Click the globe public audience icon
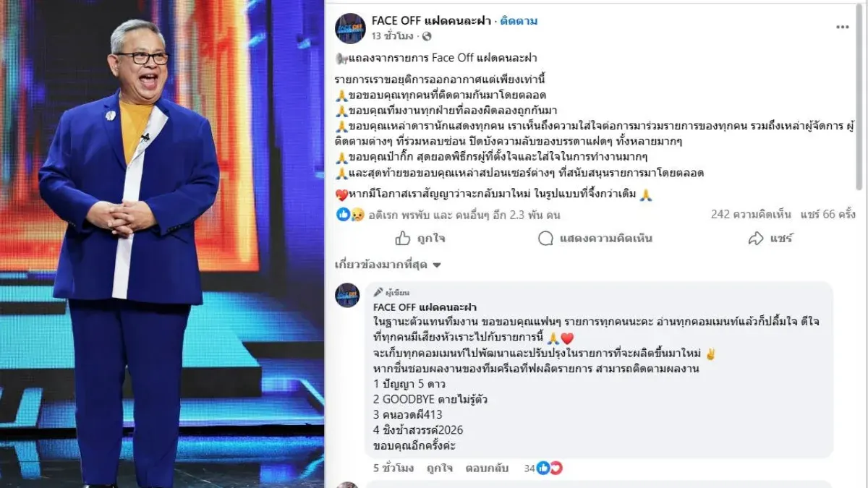 tap(427, 36)
